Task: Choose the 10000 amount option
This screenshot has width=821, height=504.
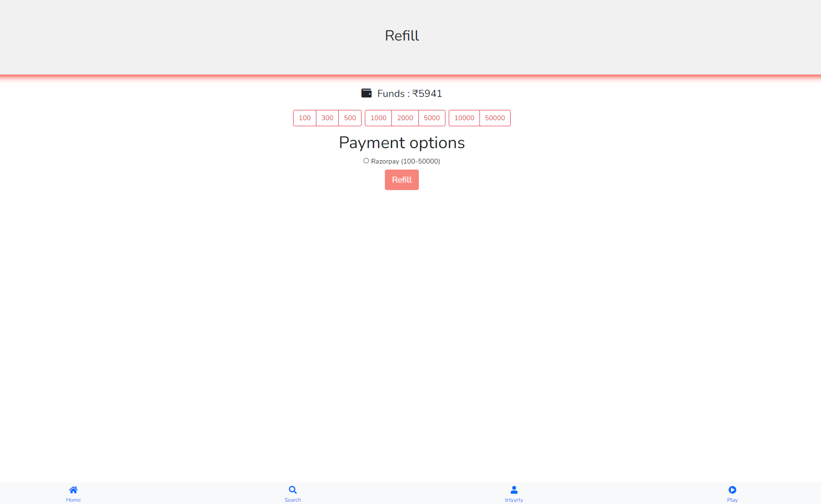Action: tap(464, 118)
